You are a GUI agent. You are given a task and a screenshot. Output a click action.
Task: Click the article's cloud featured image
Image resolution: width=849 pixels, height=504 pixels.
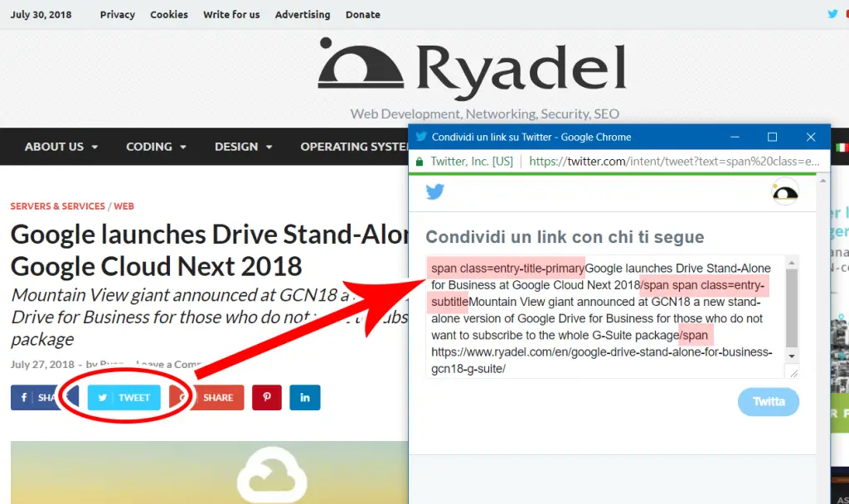[x=210, y=472]
